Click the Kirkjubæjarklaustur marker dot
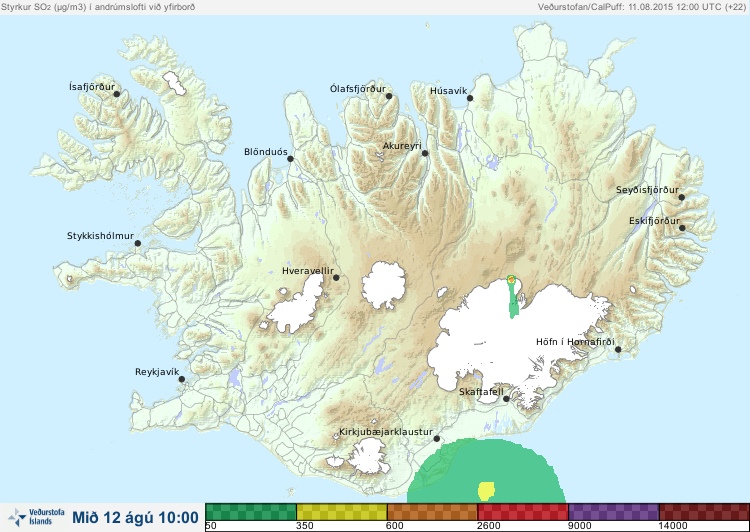Screen dimensions: 750x532 (x=436, y=439)
